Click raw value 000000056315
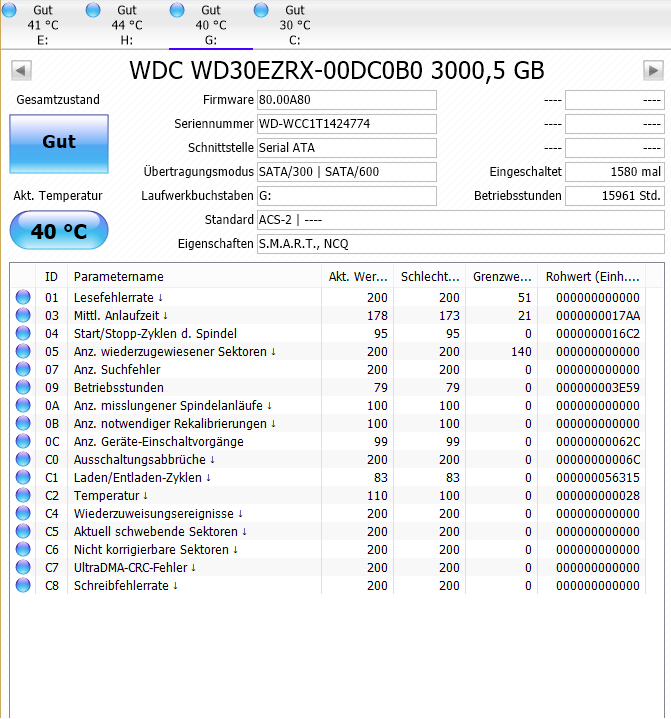This screenshot has width=671, height=719. pyautogui.click(x=598, y=477)
